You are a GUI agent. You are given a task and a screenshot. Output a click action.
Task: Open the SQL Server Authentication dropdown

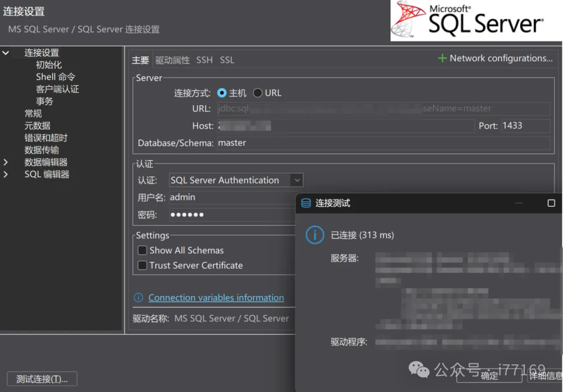(297, 180)
